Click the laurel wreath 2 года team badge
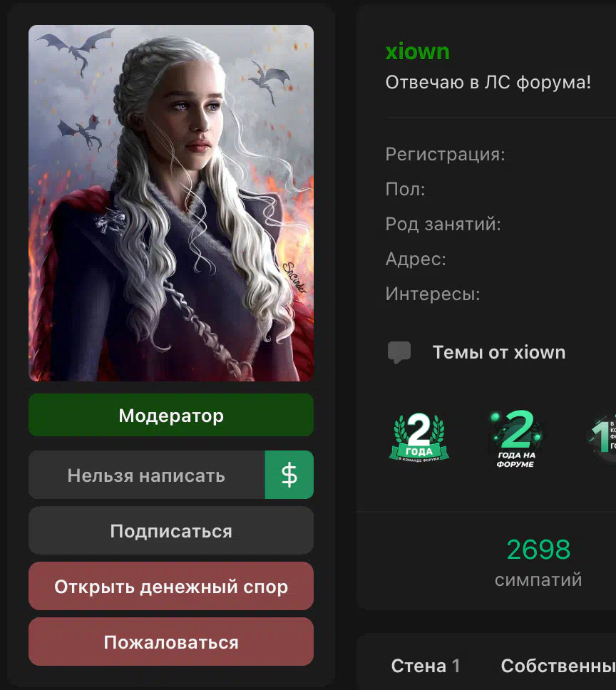 (419, 438)
